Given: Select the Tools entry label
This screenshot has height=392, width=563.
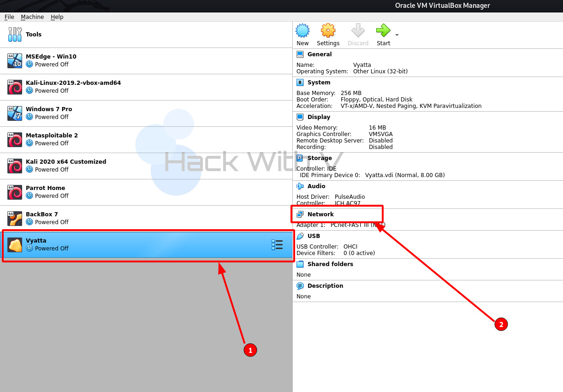Looking at the screenshot, I should (34, 35).
